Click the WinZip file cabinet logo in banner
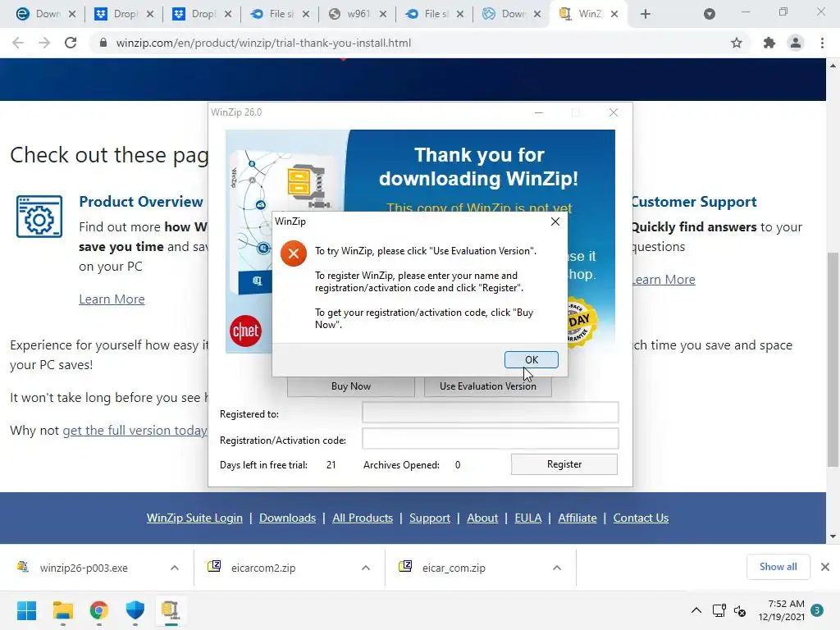 coord(308,186)
